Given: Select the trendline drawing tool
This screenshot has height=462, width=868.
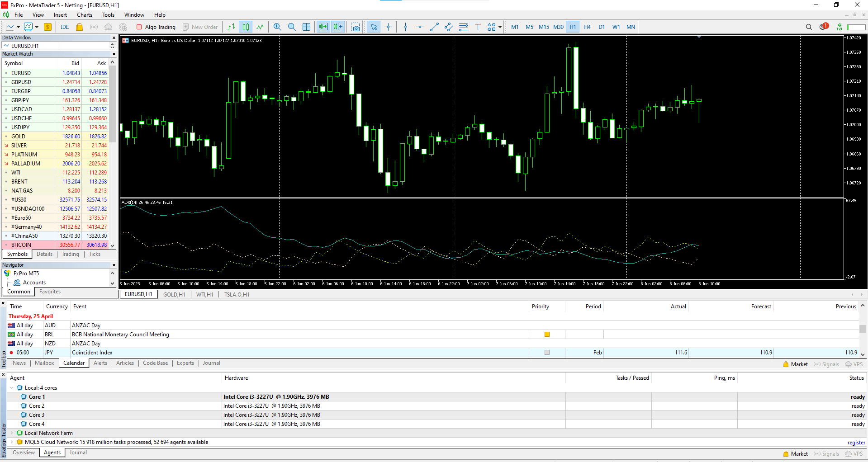Looking at the screenshot, I should 434,27.
